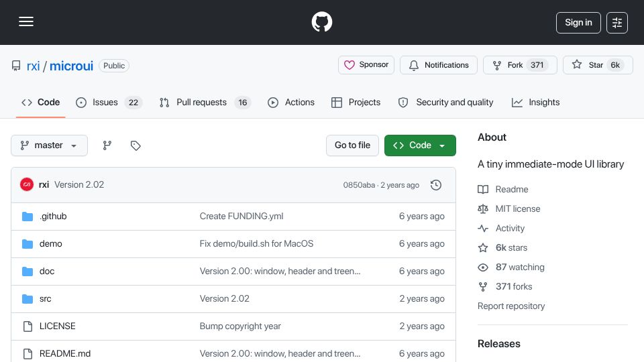644x362 pixels.
Task: Click the folder icon for demo
Action: (x=28, y=244)
